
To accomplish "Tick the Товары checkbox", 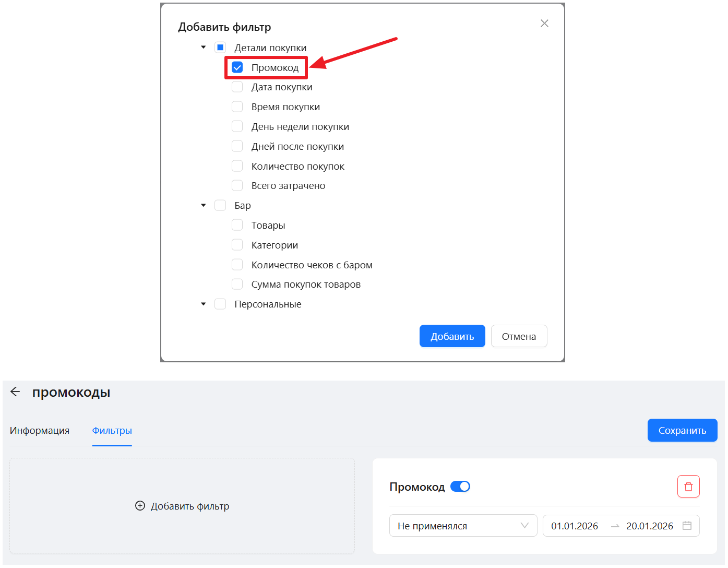I will 237,226.
